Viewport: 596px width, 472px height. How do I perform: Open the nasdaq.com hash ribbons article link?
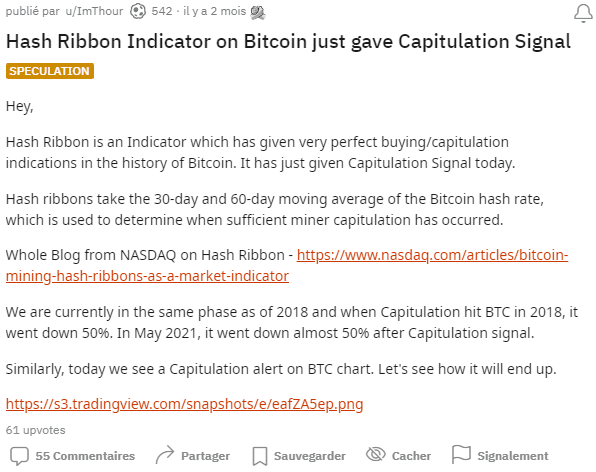tap(287, 265)
